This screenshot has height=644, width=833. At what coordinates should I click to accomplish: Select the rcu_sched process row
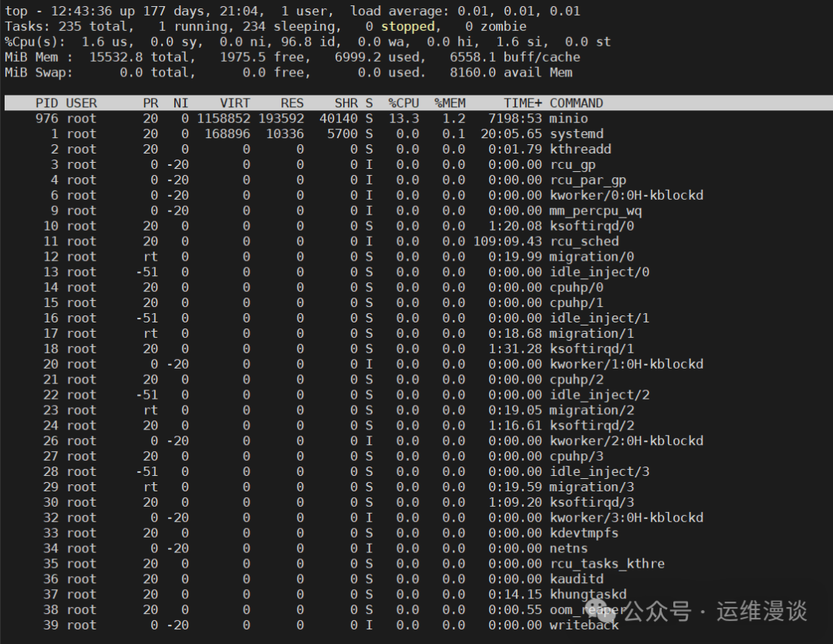click(x=309, y=241)
